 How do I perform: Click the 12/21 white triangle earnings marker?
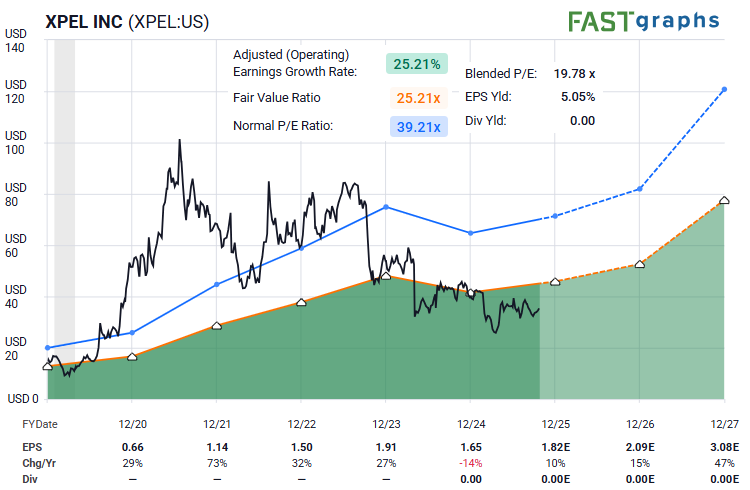[x=217, y=326]
